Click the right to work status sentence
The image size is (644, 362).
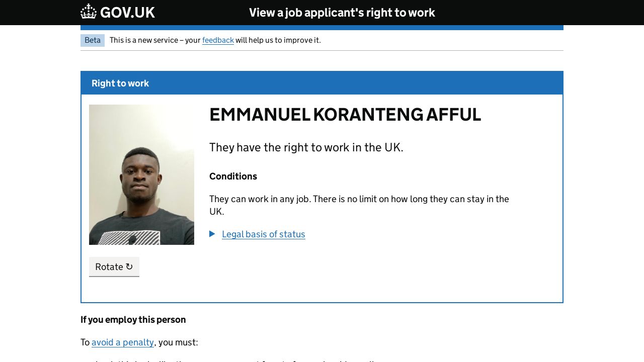click(x=306, y=147)
